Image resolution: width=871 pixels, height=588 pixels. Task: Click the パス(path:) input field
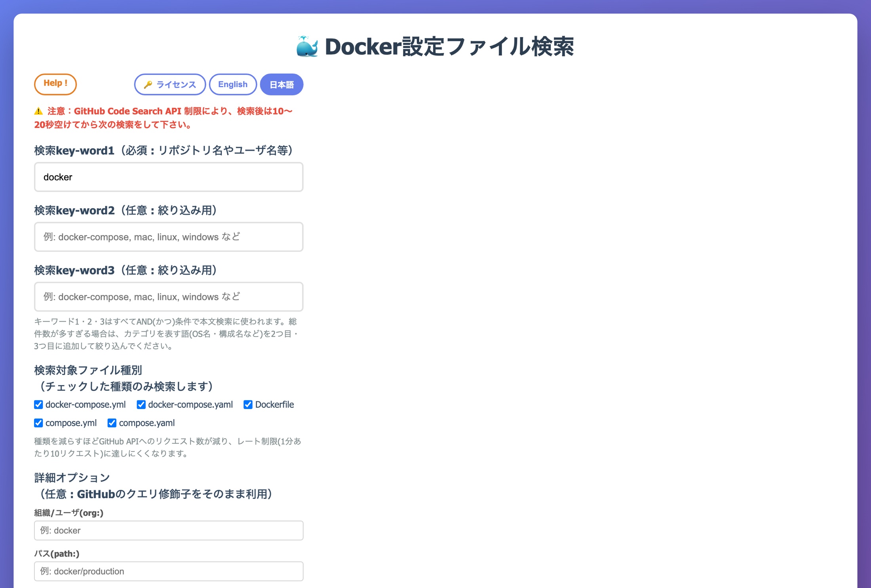coord(169,571)
